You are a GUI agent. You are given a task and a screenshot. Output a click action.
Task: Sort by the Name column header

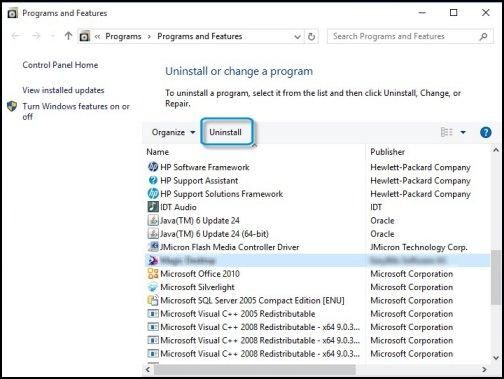[158, 152]
